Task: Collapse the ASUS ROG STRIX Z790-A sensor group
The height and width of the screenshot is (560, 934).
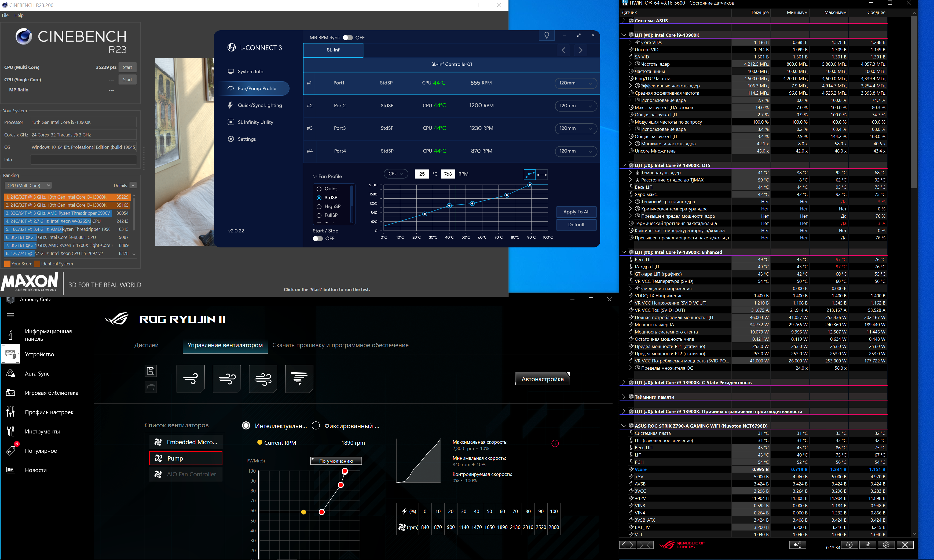Action: coord(623,426)
